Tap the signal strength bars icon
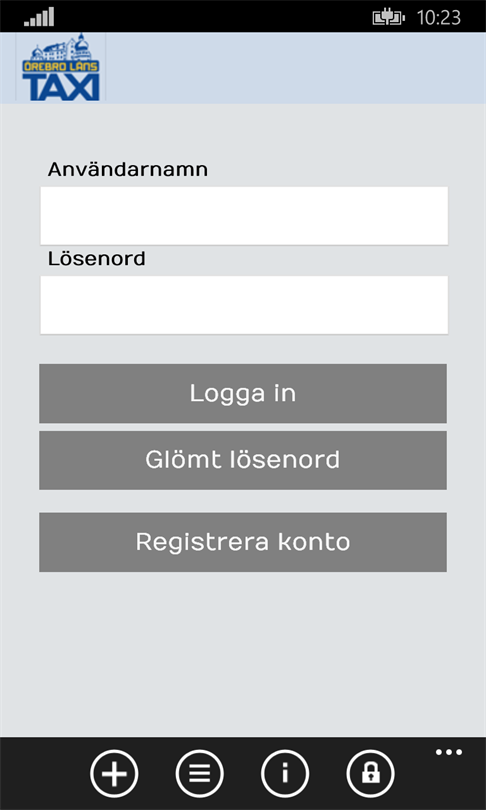 click(x=39, y=17)
